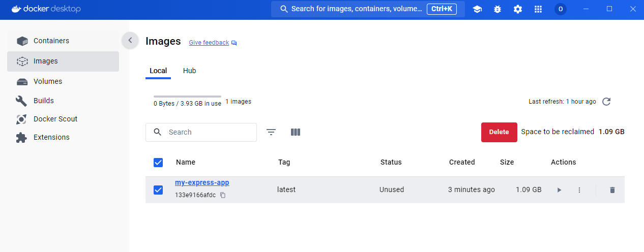Sort by Tag column header
The width and height of the screenshot is (644, 252).
(x=284, y=162)
